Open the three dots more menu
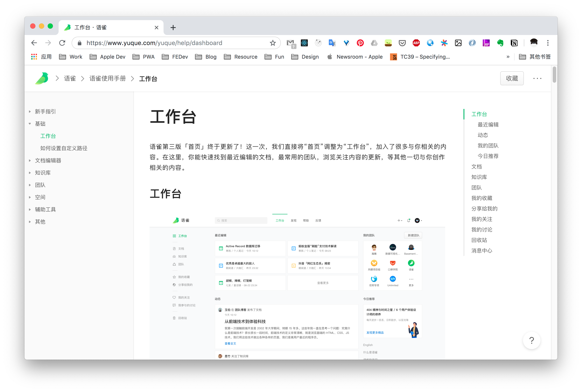Viewport: 582px width, 392px height. click(x=537, y=79)
